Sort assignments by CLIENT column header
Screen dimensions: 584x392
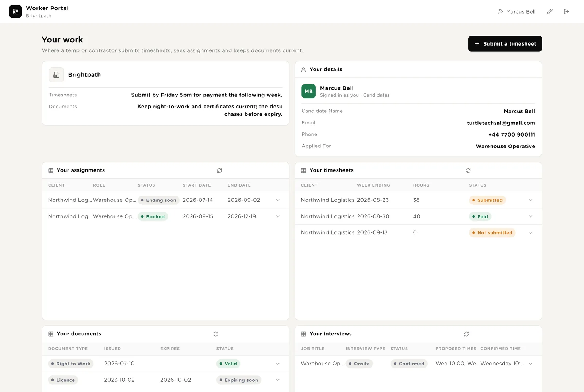pos(57,185)
